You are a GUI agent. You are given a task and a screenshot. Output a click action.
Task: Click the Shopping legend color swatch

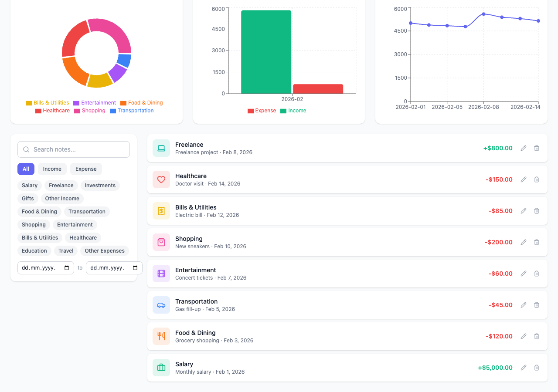pyautogui.click(x=77, y=111)
